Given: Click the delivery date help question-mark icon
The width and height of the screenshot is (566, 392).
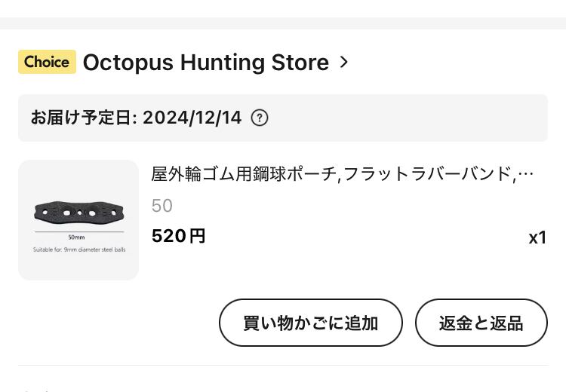Looking at the screenshot, I should click(x=259, y=118).
